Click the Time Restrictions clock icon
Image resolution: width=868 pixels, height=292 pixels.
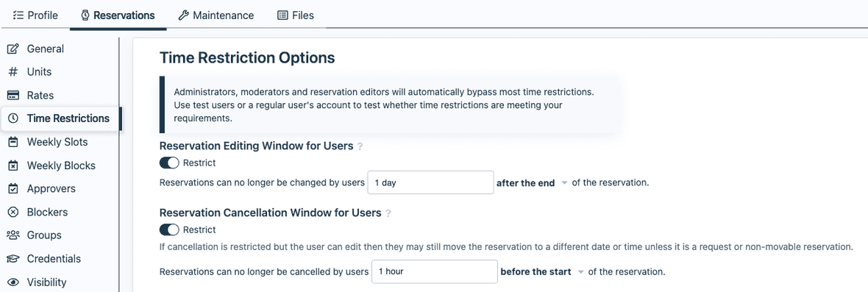13,118
